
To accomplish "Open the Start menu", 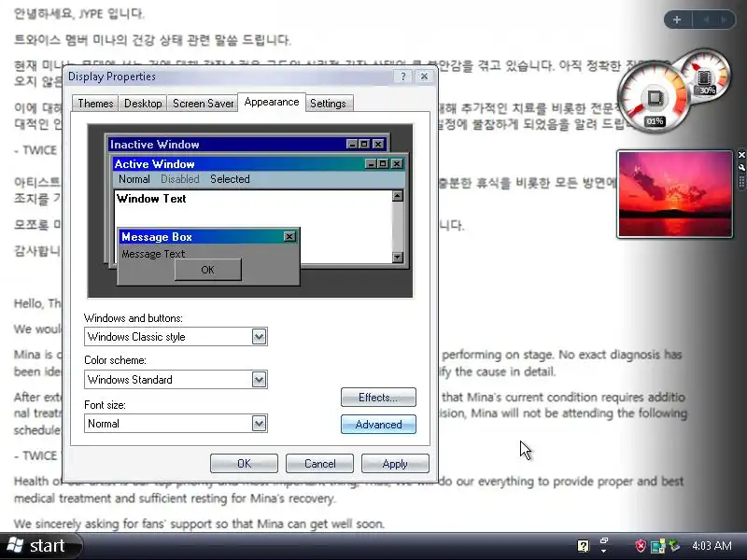I will pos(40,546).
